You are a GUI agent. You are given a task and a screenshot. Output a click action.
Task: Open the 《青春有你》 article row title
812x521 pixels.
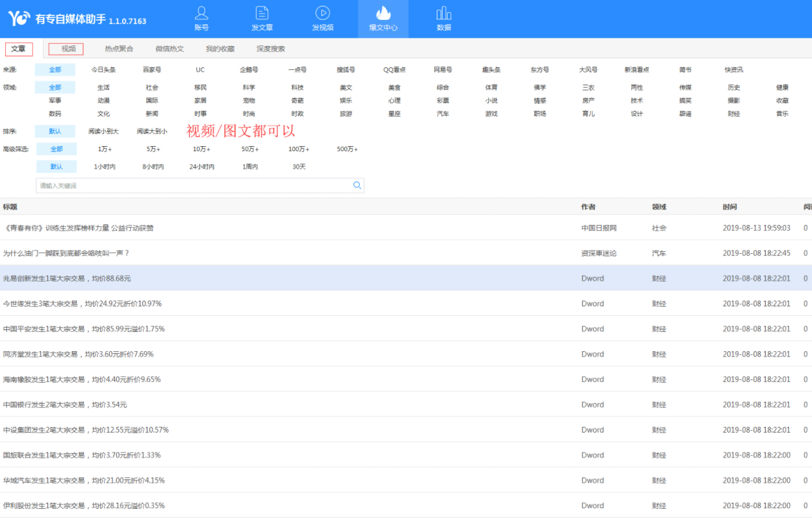tap(78, 228)
